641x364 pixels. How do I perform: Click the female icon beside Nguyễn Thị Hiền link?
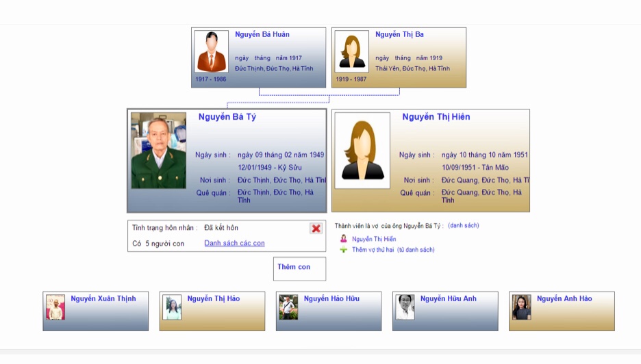pos(343,239)
